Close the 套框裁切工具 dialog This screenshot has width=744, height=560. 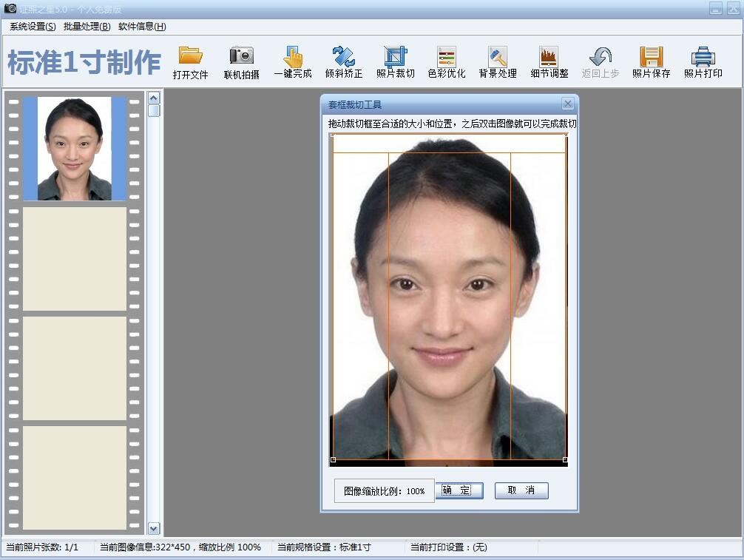(x=567, y=104)
